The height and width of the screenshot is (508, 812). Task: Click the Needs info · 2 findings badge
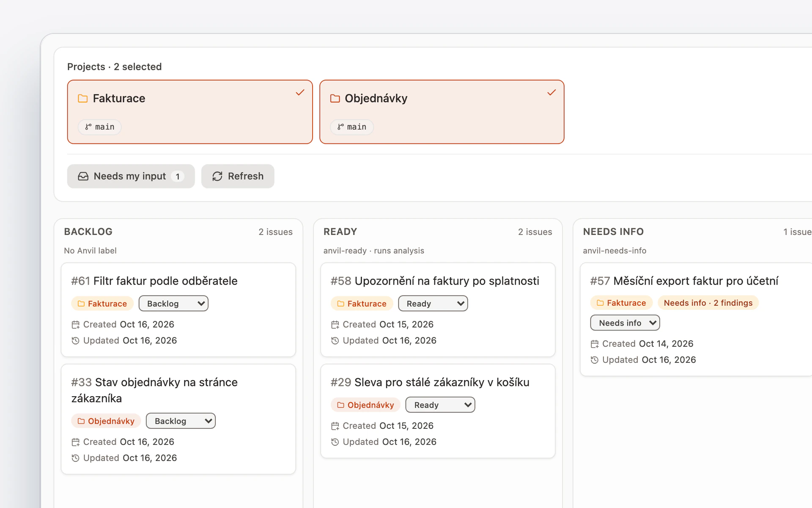click(x=708, y=303)
